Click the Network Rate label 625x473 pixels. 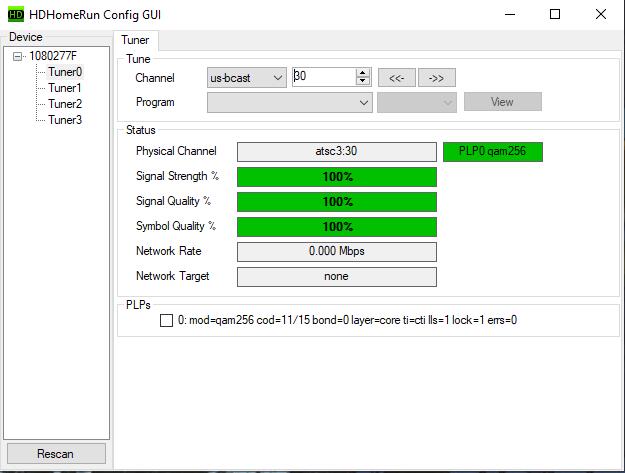tap(169, 251)
